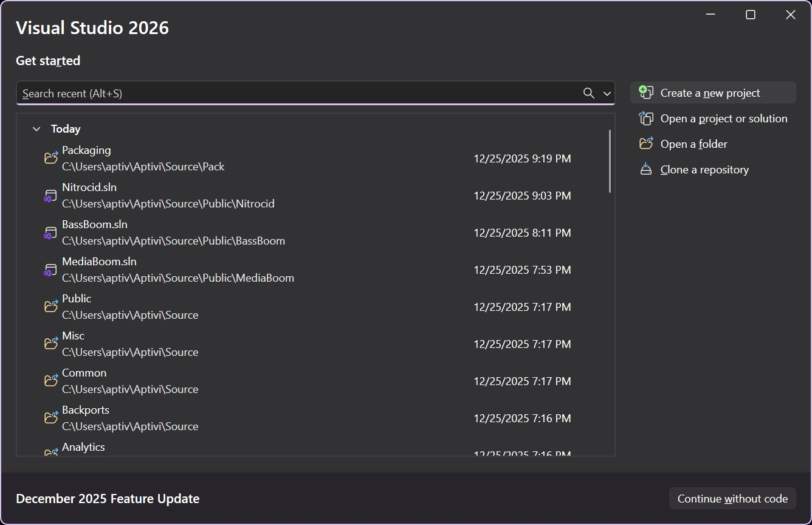The height and width of the screenshot is (525, 812).
Task: Focus the Search recent input field
Action: pyautogui.click(x=298, y=94)
